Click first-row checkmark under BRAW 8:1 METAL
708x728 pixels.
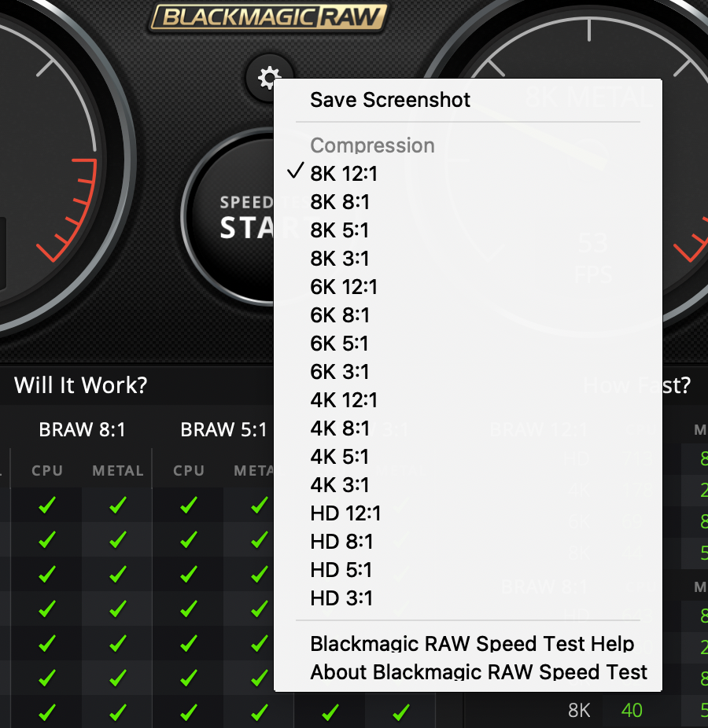[118, 505]
